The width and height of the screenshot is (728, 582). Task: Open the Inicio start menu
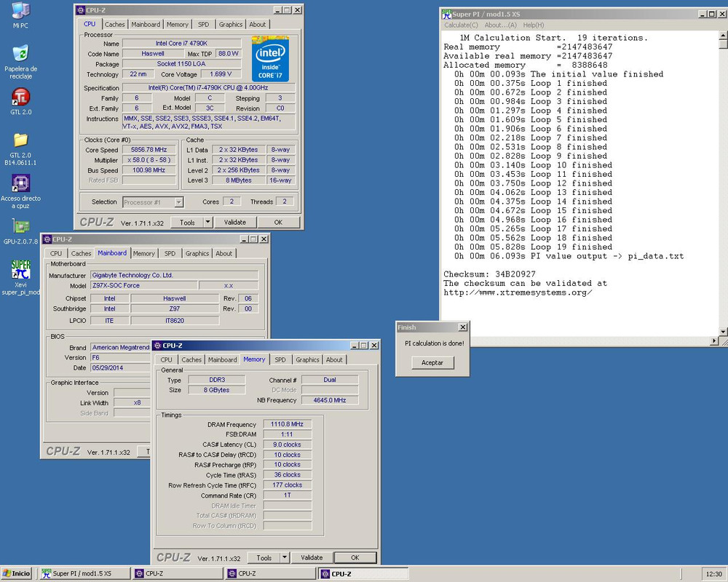coord(16,574)
